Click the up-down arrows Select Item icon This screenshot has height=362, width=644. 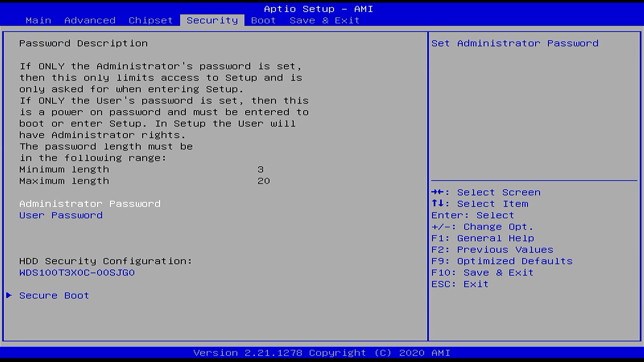click(x=438, y=203)
